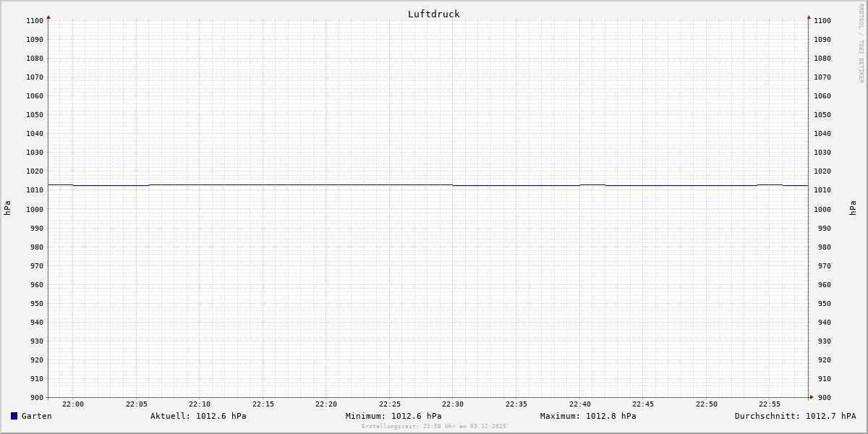Click the 900 label on right axis

click(x=822, y=397)
